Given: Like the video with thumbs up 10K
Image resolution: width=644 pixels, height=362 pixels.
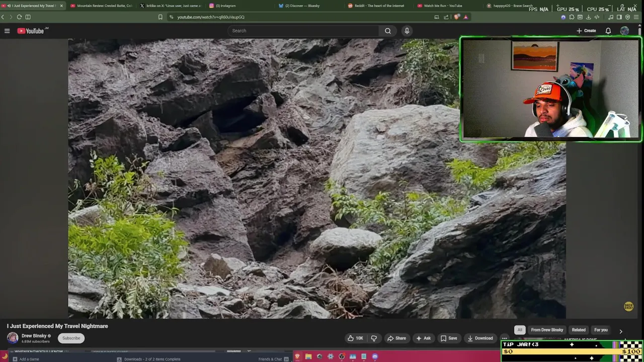Looking at the screenshot, I should pyautogui.click(x=355, y=338).
